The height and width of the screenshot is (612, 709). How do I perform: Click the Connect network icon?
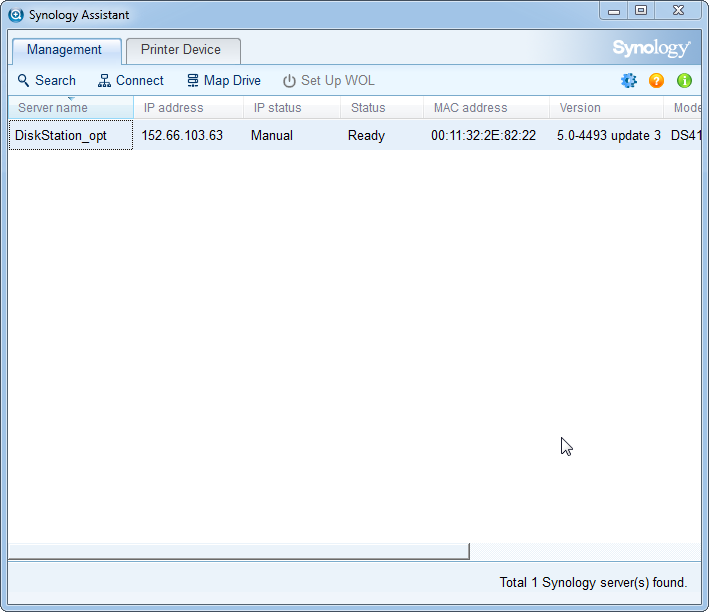[x=104, y=81]
